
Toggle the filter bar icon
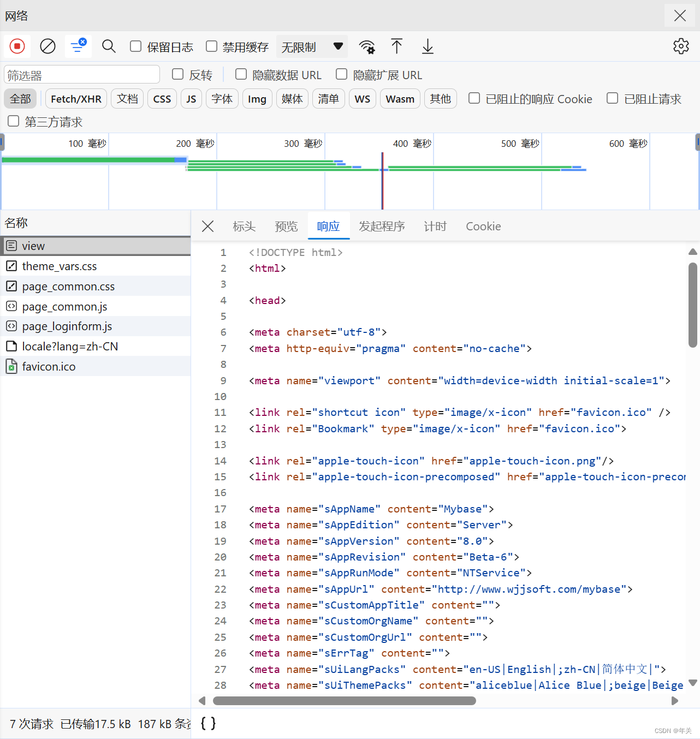(78, 46)
